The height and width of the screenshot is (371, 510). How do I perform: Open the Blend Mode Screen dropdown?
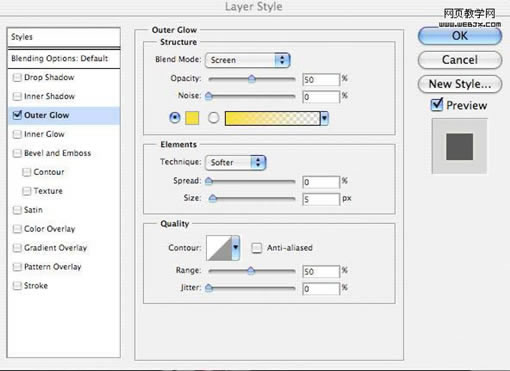[248, 60]
